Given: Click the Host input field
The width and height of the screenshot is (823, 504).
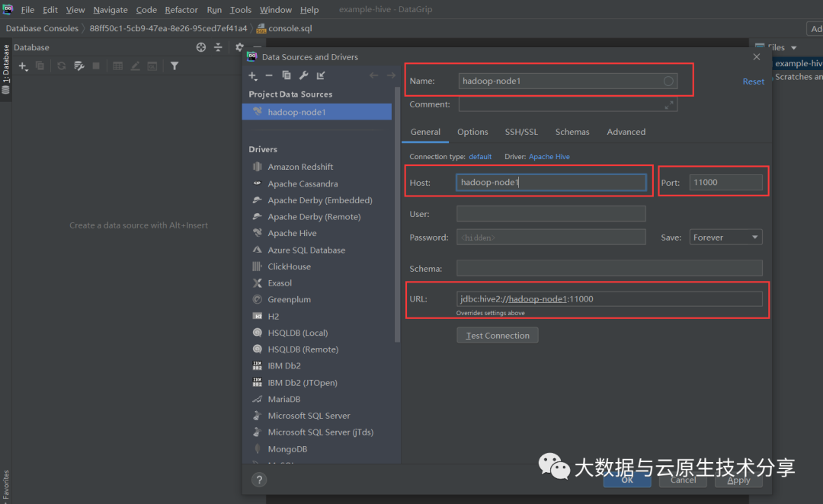Looking at the screenshot, I should point(551,182).
